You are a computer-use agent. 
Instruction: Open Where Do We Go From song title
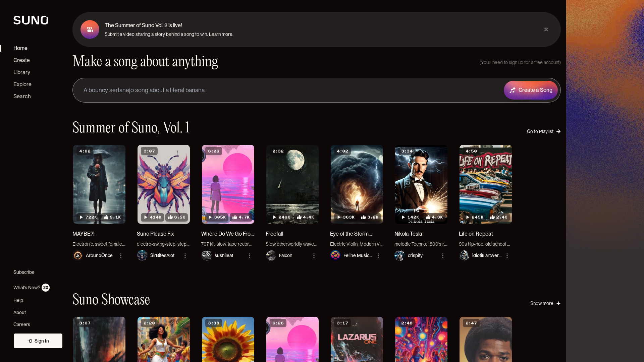click(x=227, y=234)
